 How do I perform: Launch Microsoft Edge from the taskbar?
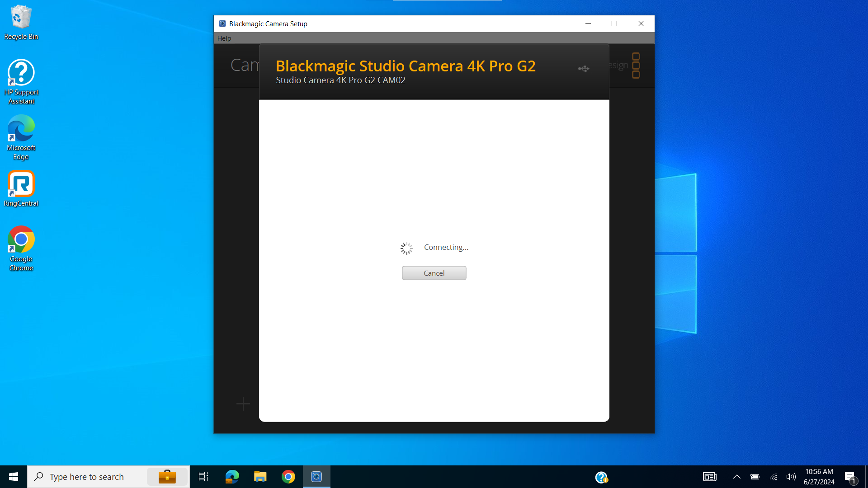tap(232, 477)
